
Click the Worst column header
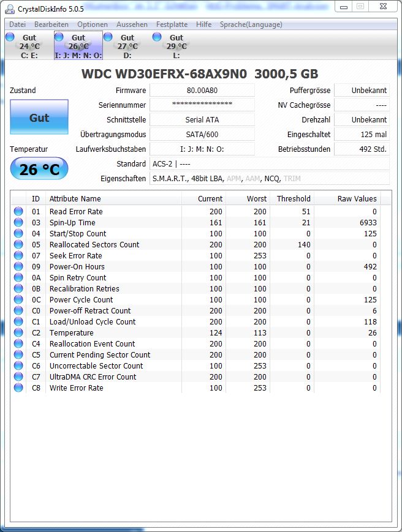click(x=248, y=199)
